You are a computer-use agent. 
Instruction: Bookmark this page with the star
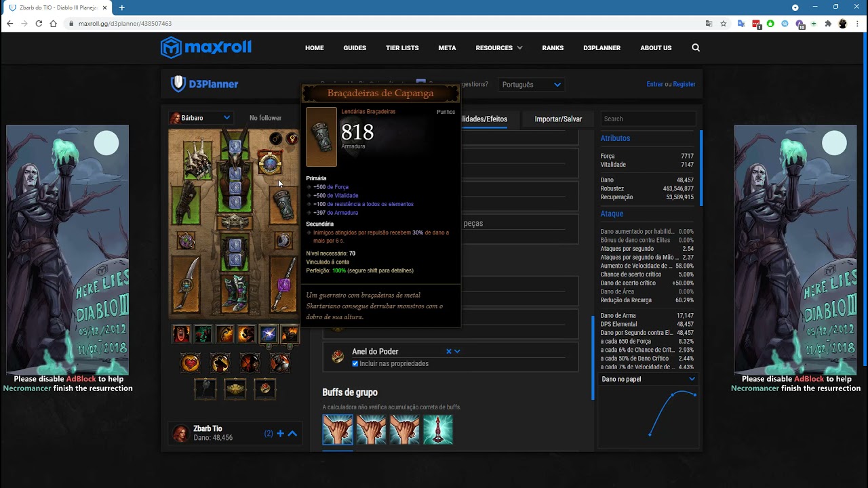(724, 24)
